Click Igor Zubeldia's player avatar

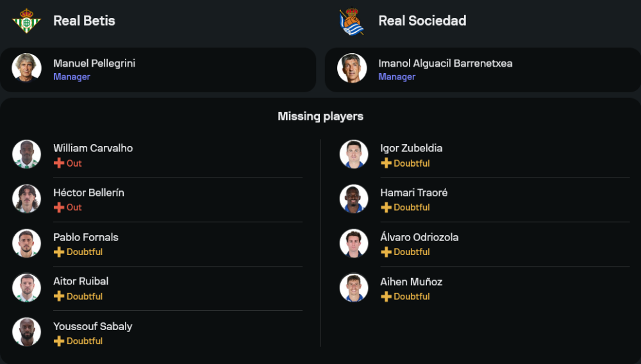[354, 154]
